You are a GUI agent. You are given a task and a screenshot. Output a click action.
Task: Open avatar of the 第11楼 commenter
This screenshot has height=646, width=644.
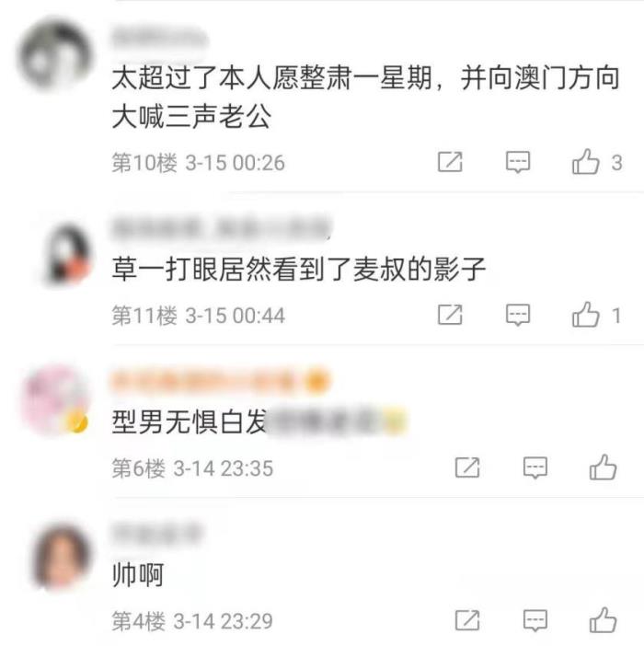pyautogui.click(x=67, y=255)
